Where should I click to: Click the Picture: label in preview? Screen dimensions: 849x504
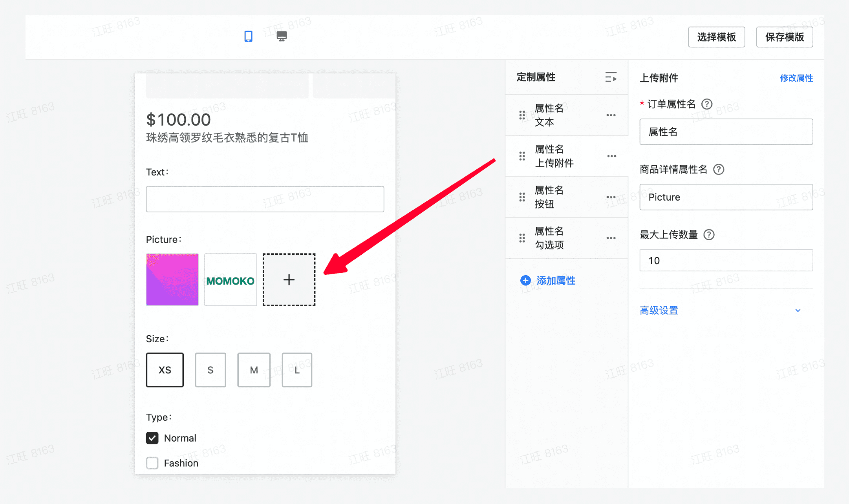point(164,239)
